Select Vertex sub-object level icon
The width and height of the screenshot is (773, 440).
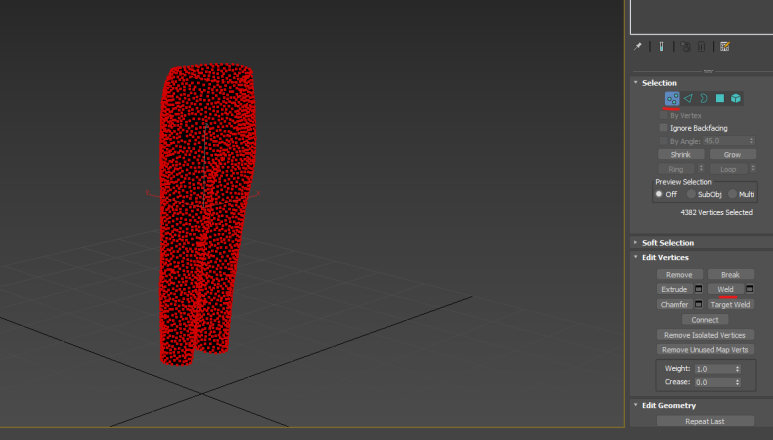(x=672, y=98)
